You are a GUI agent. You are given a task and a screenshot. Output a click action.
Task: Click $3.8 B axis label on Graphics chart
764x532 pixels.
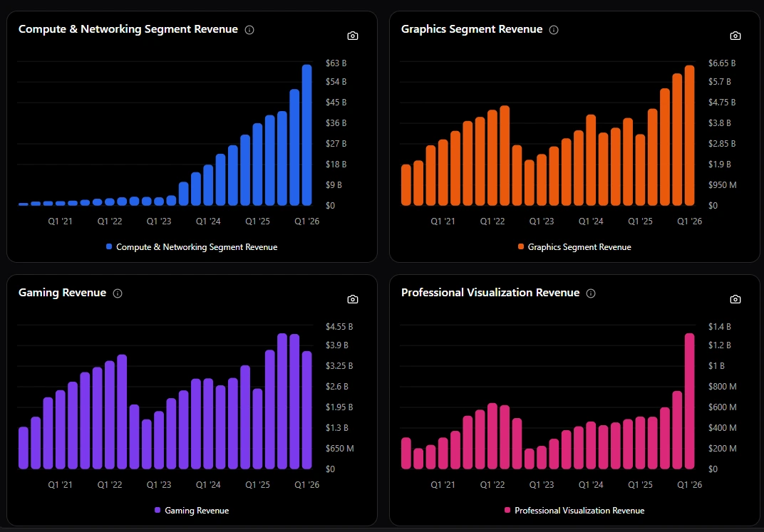click(720, 123)
